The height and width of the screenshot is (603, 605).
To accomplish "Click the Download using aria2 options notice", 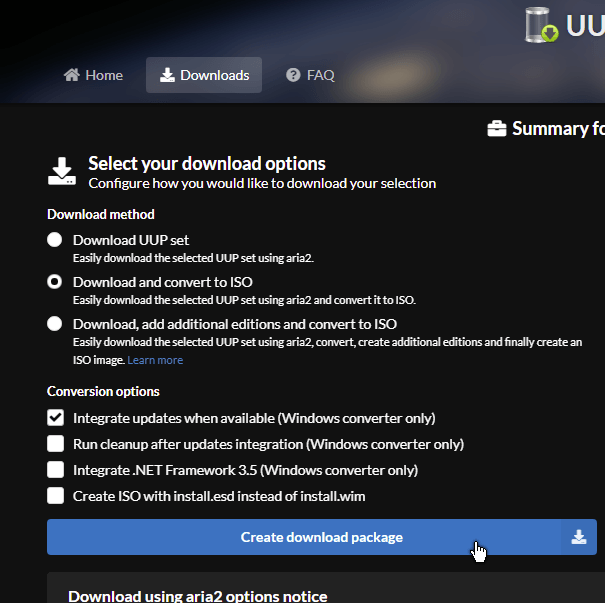I will click(x=198, y=596).
